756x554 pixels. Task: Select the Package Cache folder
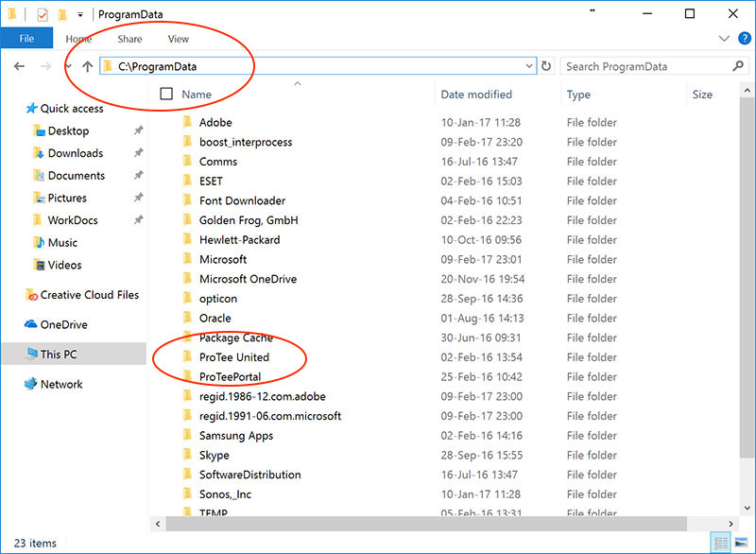coord(235,338)
